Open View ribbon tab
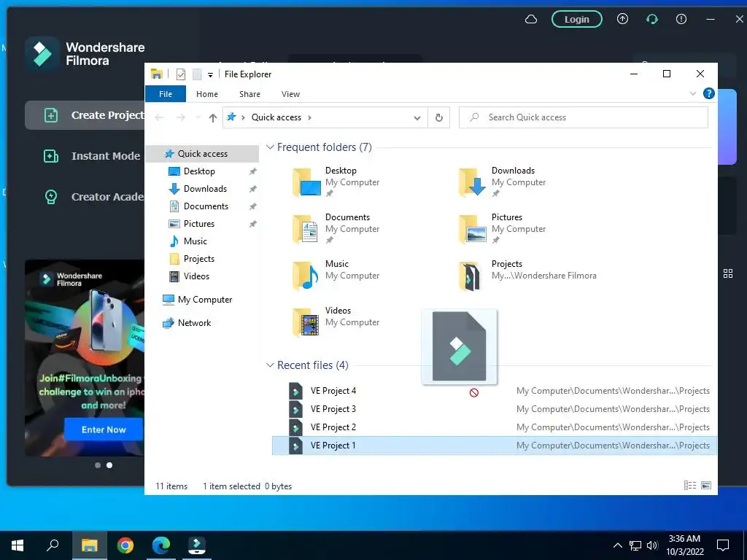Screen dimensions: 747x560 pyautogui.click(x=290, y=94)
